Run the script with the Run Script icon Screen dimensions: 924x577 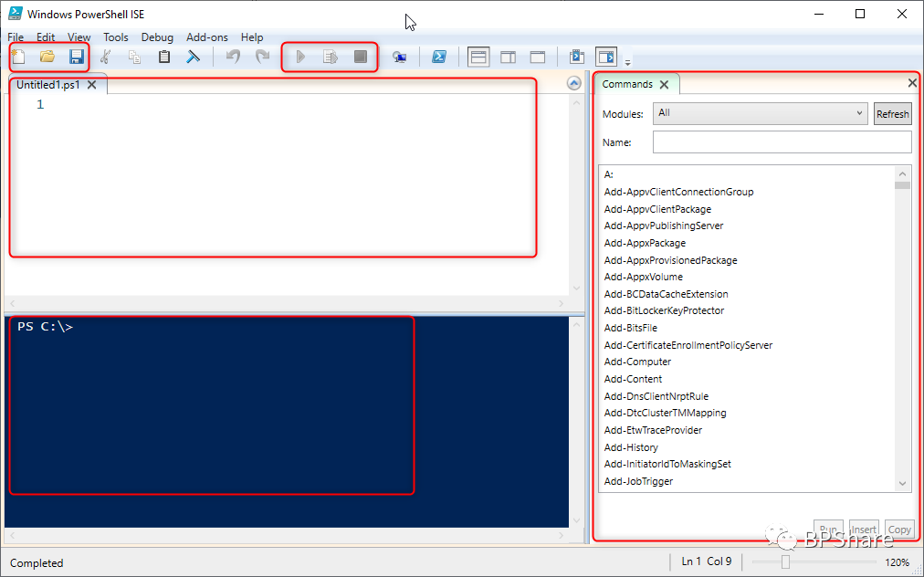(300, 57)
